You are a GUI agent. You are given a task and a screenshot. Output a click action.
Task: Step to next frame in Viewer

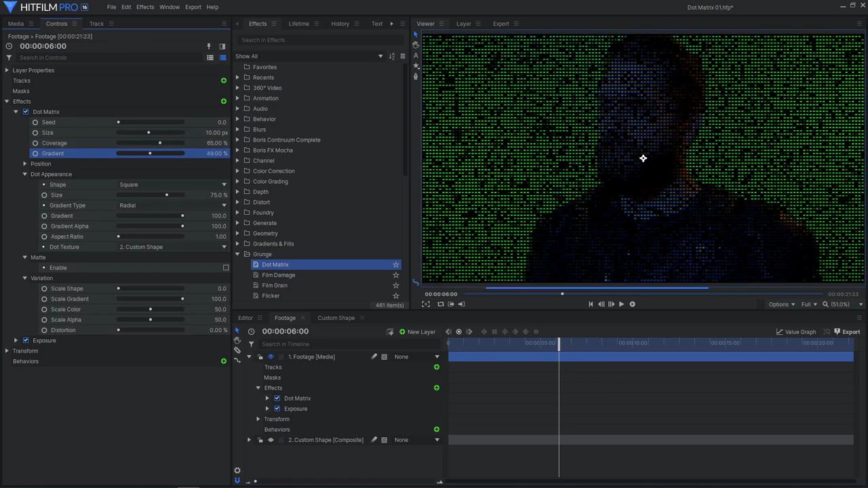(x=611, y=304)
